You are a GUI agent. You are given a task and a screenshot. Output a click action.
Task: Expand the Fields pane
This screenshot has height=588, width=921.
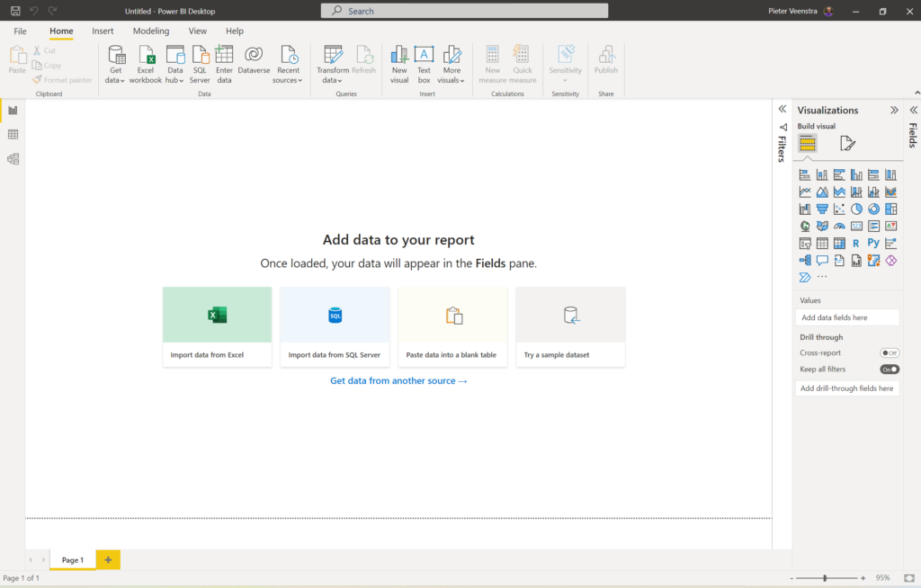coord(914,110)
